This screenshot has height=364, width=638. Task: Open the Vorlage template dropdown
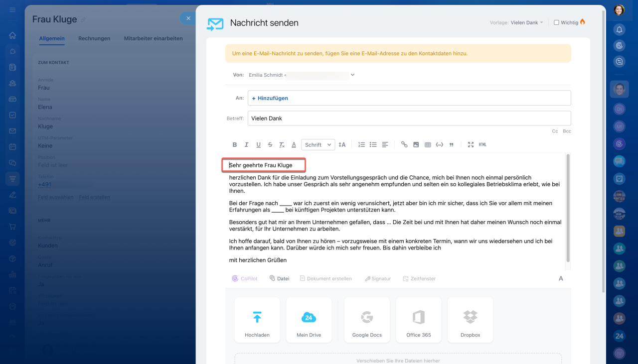[527, 22]
